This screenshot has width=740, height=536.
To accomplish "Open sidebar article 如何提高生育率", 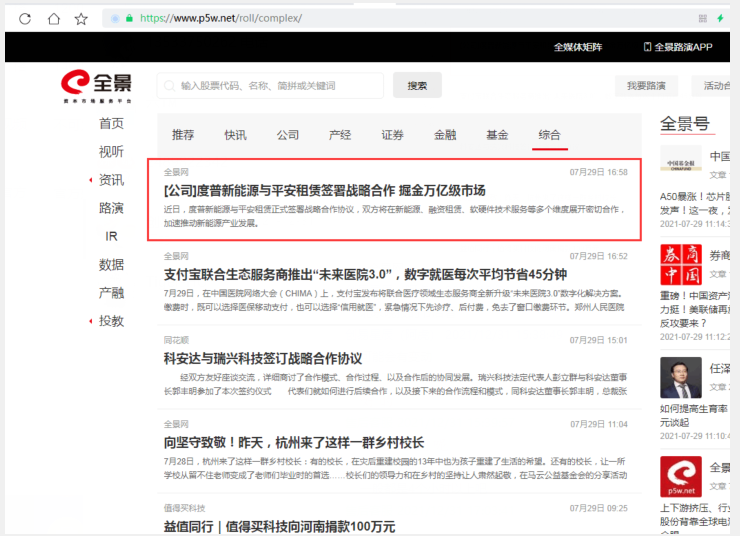I will point(694,415).
